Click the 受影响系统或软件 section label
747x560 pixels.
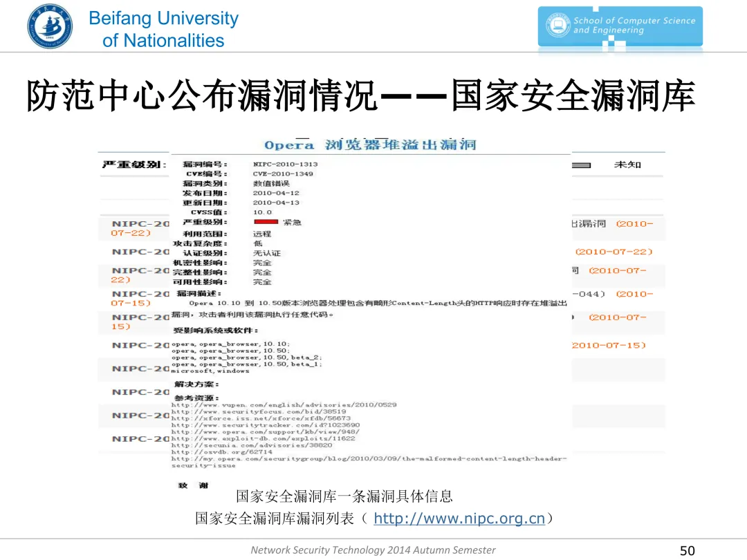click(215, 330)
